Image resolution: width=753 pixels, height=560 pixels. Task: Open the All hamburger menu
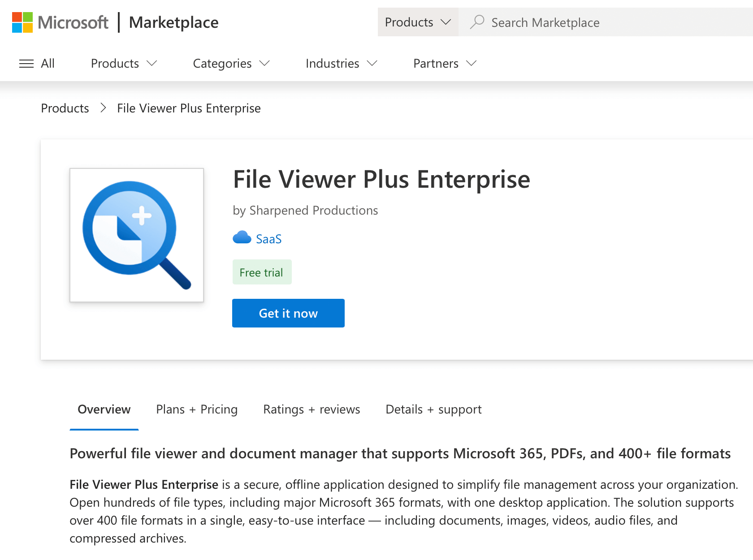(37, 64)
